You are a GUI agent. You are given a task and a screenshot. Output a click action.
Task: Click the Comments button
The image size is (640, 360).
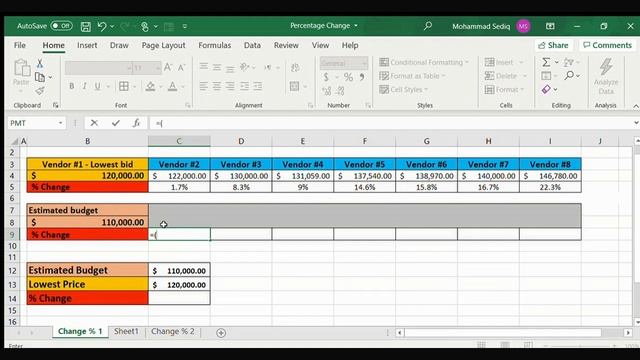[x=608, y=45]
